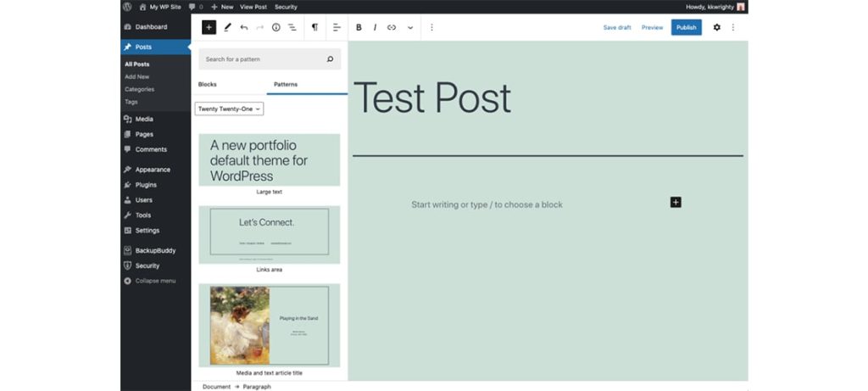Click View Post in admin bar
This screenshot has height=391, width=868.
(253, 7)
